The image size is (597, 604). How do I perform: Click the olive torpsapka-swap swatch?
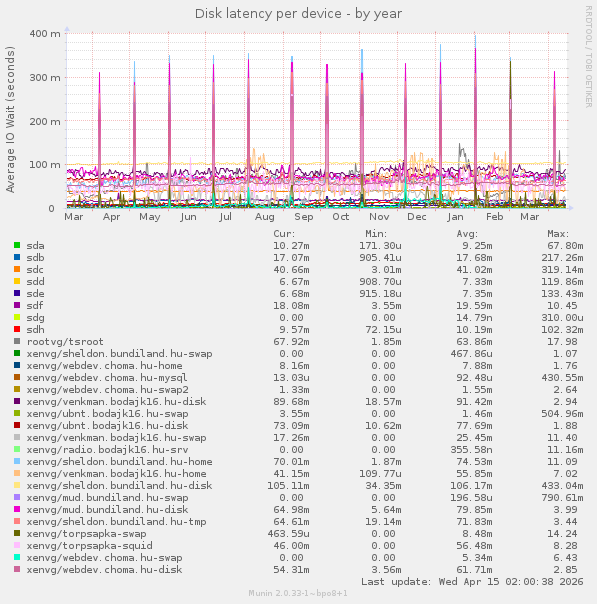[17, 533]
